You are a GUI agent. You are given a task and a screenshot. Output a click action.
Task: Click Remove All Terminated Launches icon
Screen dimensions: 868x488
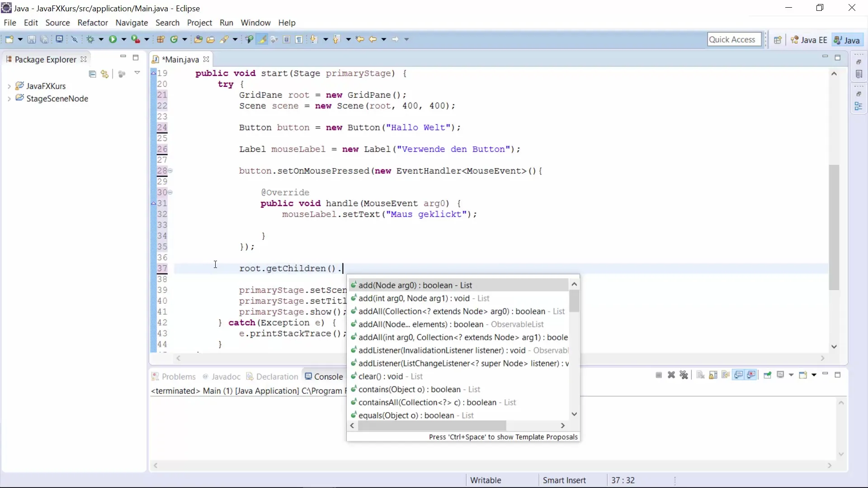684,375
